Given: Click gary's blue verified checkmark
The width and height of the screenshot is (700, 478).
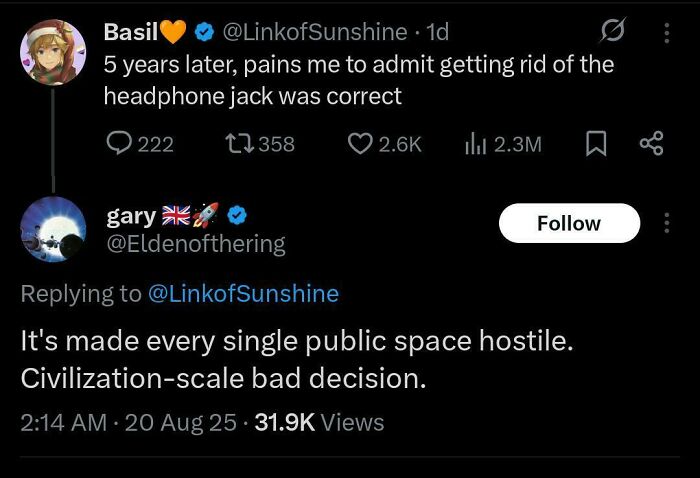Looking at the screenshot, I should [x=237, y=214].
